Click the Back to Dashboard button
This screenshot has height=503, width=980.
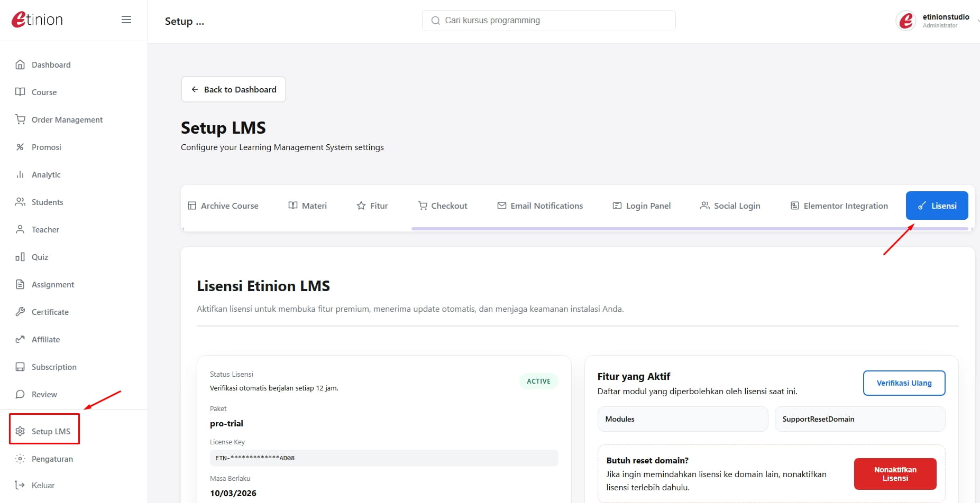pyautogui.click(x=233, y=90)
